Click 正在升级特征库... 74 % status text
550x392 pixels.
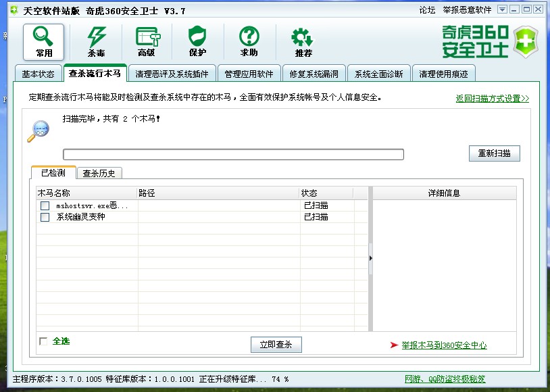click(244, 379)
